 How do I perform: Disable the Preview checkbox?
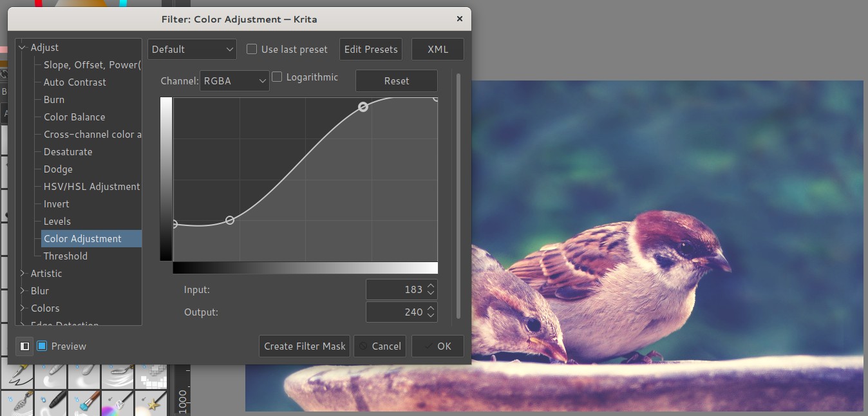click(x=42, y=346)
